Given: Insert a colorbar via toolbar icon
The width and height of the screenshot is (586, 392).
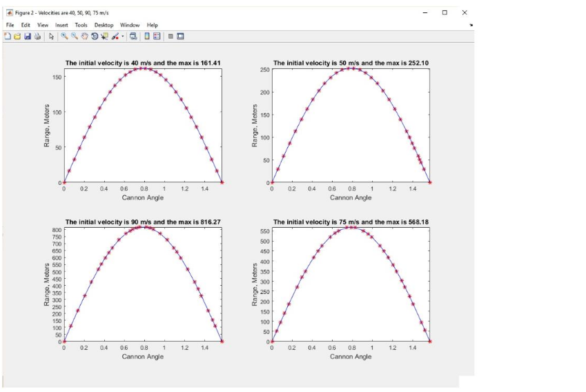Looking at the screenshot, I should pos(147,37).
